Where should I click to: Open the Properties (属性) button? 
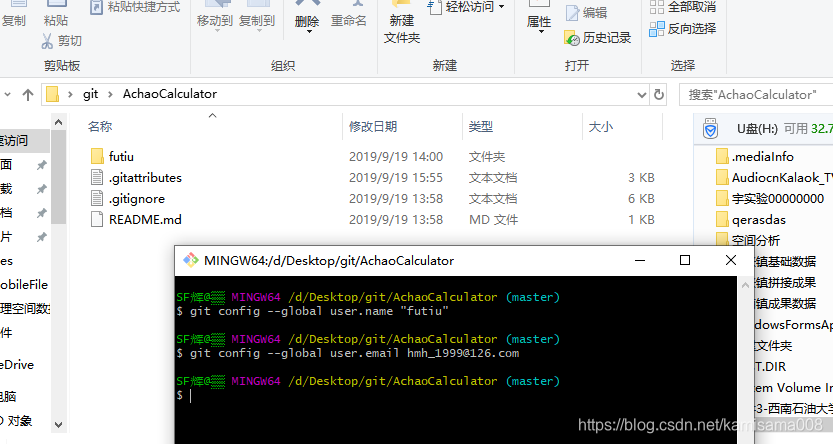[539, 18]
